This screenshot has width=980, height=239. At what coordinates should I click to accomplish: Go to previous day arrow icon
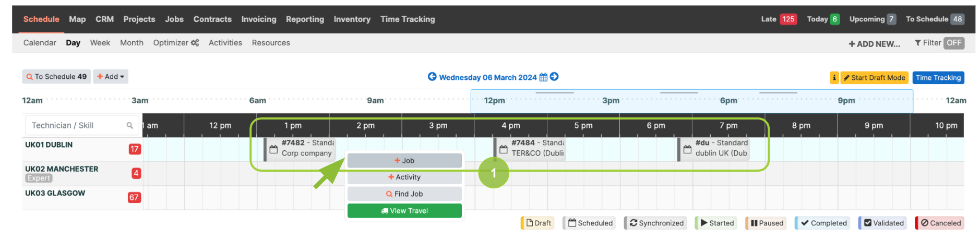[432, 77]
